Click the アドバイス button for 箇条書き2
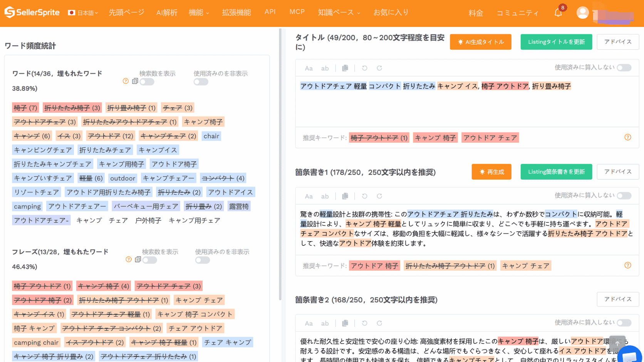 (618, 299)
